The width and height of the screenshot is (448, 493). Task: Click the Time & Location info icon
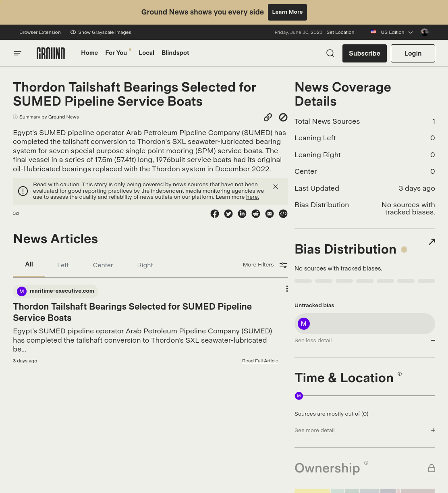pyautogui.click(x=400, y=374)
